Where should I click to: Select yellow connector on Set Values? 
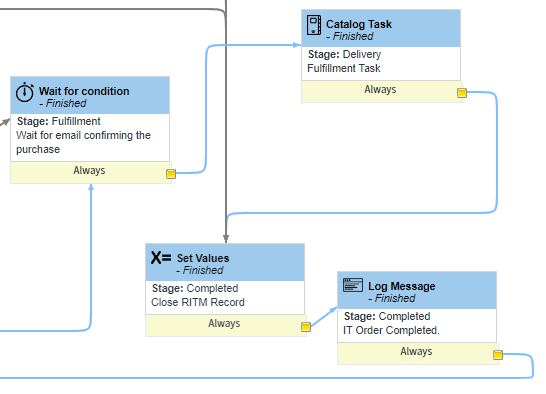tap(306, 327)
